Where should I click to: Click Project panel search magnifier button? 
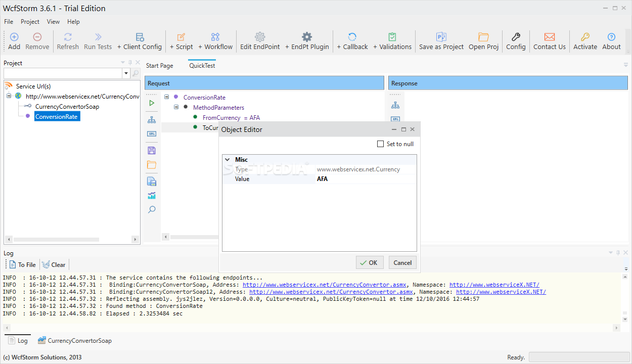[136, 74]
